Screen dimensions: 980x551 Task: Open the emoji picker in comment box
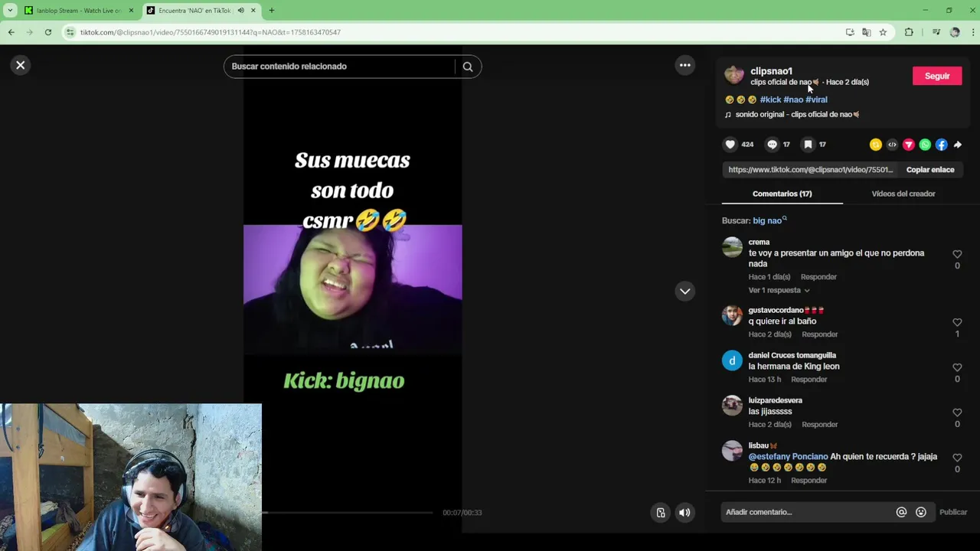(x=921, y=512)
